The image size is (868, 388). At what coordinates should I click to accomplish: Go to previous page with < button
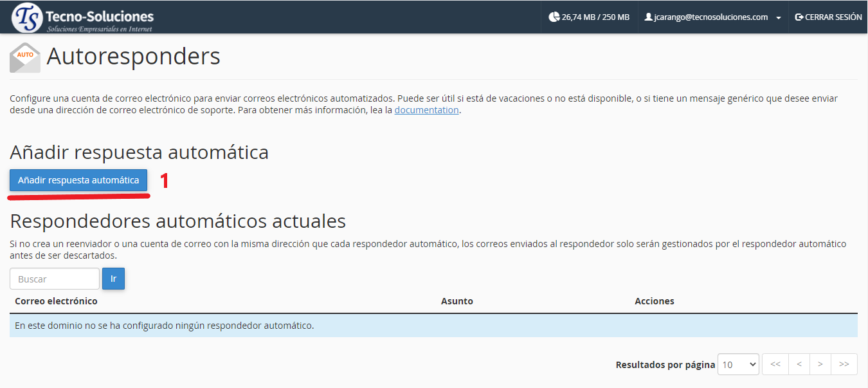pos(799,364)
